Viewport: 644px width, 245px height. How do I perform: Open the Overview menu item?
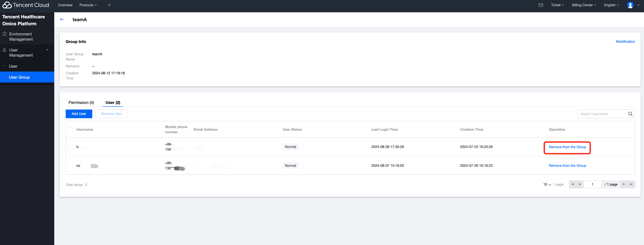coord(65,5)
